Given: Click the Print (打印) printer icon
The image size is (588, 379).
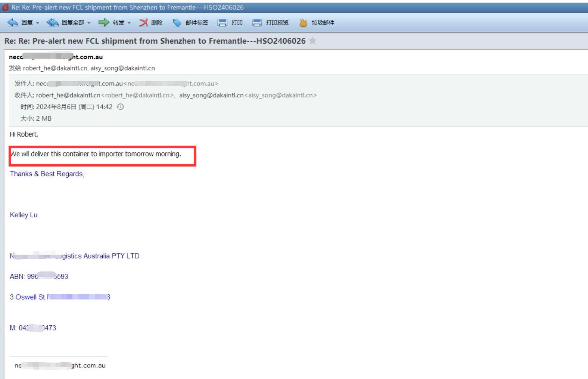Looking at the screenshot, I should tap(222, 23).
